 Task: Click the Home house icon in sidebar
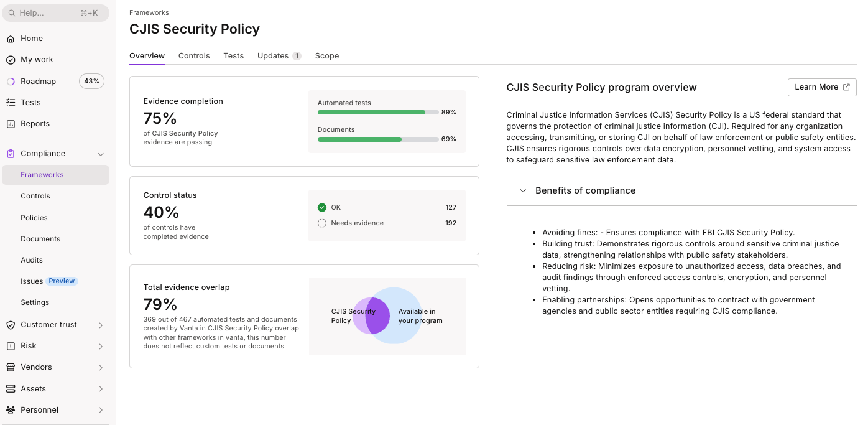tap(11, 39)
